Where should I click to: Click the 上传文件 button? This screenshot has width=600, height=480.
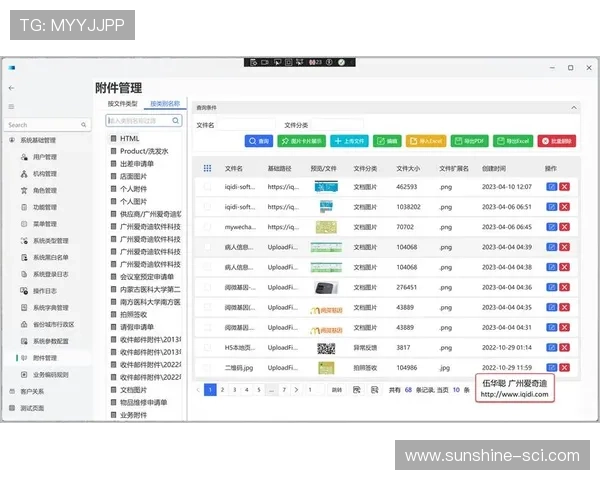[x=349, y=141]
